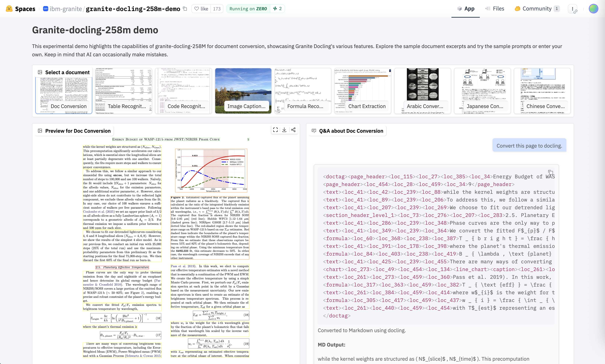Copy the doctag code output
Screen dimensions: 605x364
550,172
